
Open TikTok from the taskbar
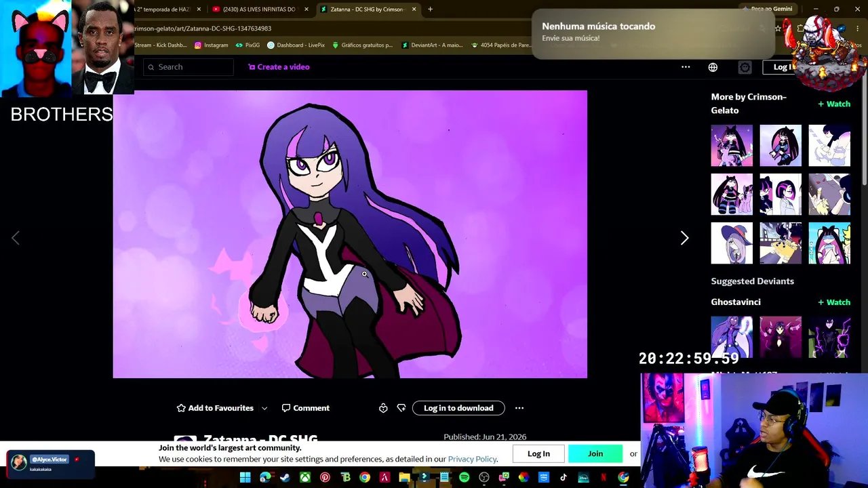pyautogui.click(x=564, y=477)
